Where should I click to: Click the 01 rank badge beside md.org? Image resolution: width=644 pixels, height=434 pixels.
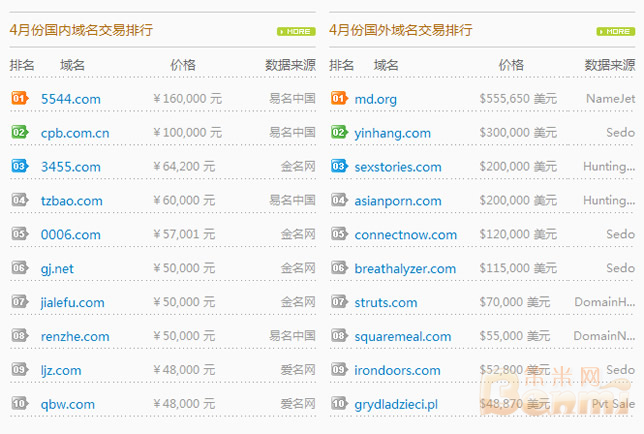[x=339, y=98]
